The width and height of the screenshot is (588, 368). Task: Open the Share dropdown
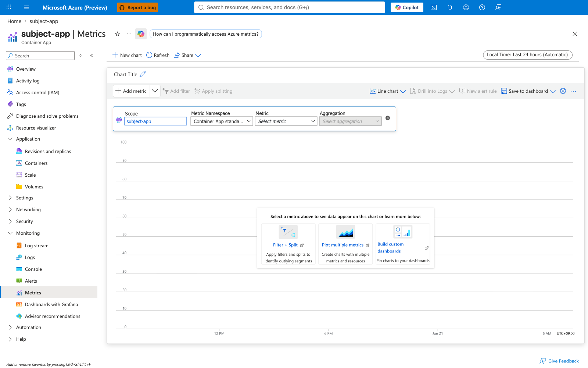pos(187,55)
